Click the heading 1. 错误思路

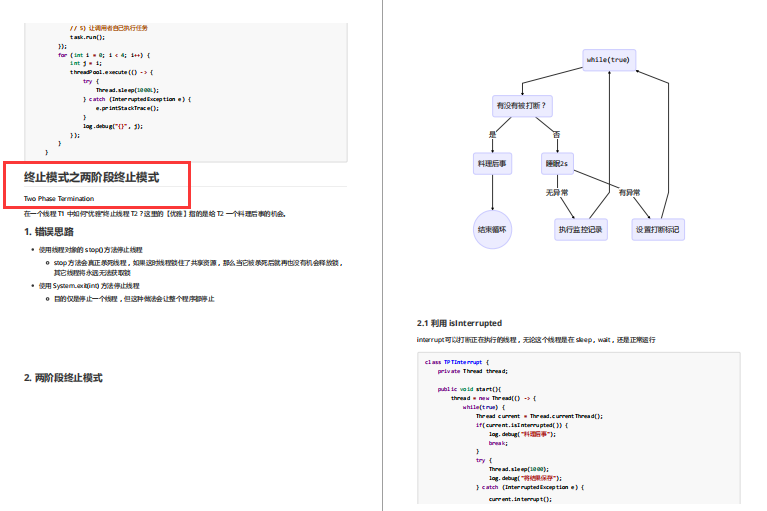click(49, 232)
